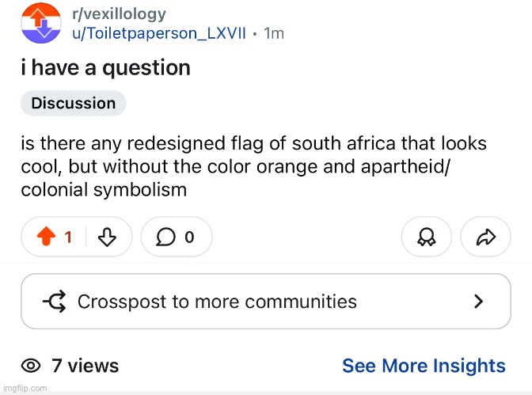Tap the eye views icon
This screenshot has width=532, height=395.
coord(31,366)
